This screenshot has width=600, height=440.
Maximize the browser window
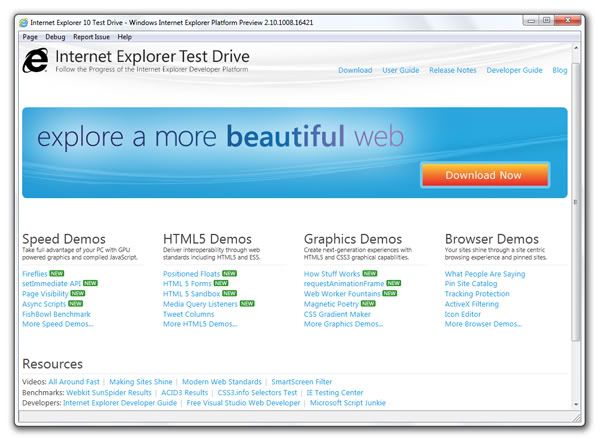[546, 21]
